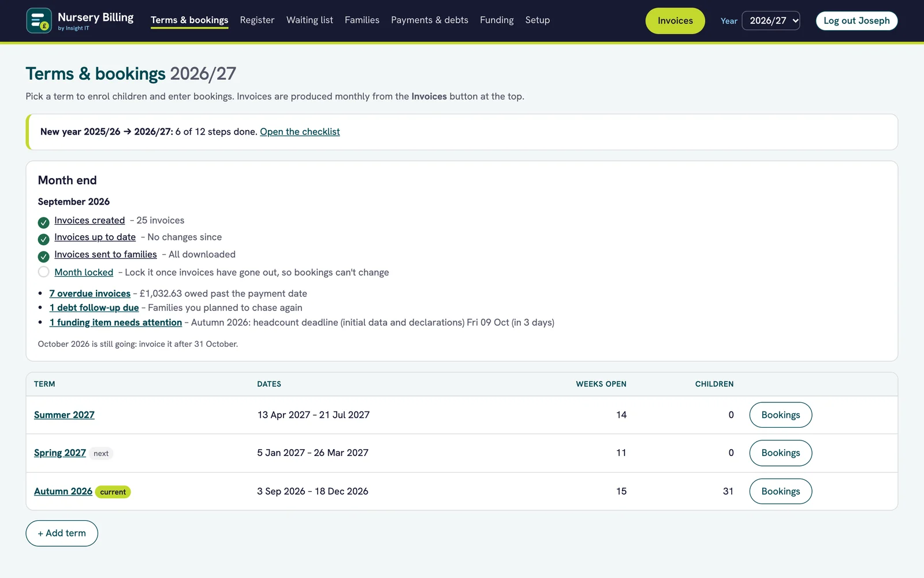Open the 1 debt follow-up due link
The width and height of the screenshot is (924, 578).
(x=94, y=308)
